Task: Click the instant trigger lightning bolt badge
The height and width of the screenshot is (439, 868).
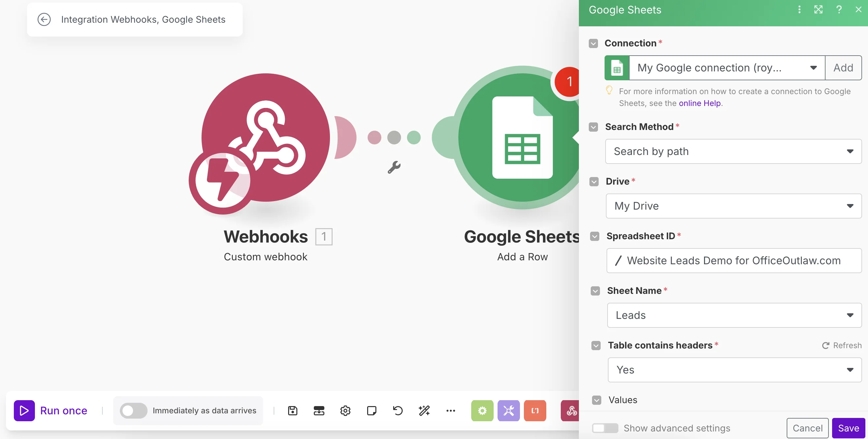Action: click(222, 180)
